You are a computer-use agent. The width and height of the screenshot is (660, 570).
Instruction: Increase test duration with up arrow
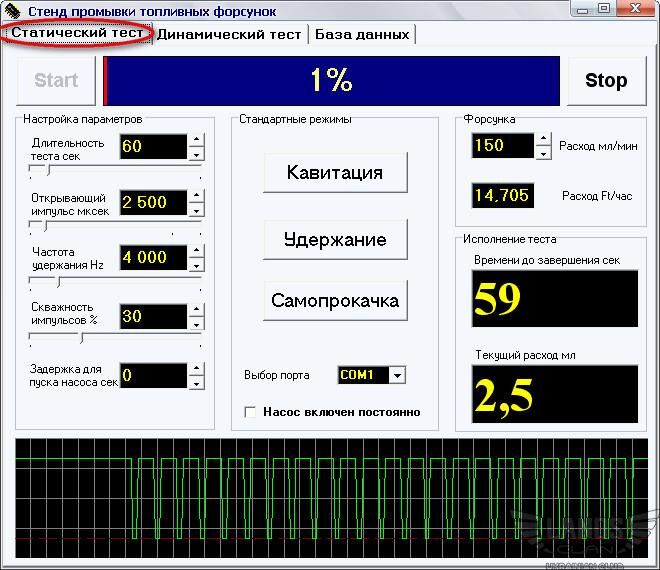196,140
